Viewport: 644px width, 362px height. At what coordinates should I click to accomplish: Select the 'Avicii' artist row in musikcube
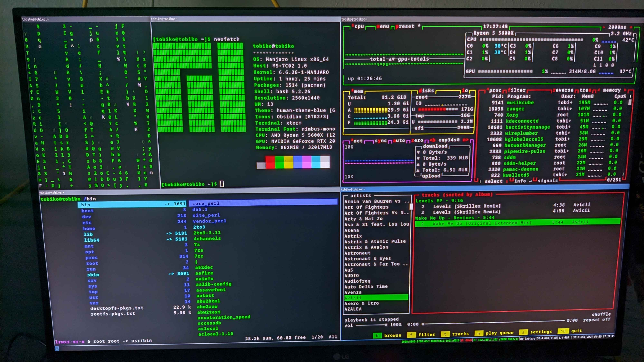click(x=376, y=297)
